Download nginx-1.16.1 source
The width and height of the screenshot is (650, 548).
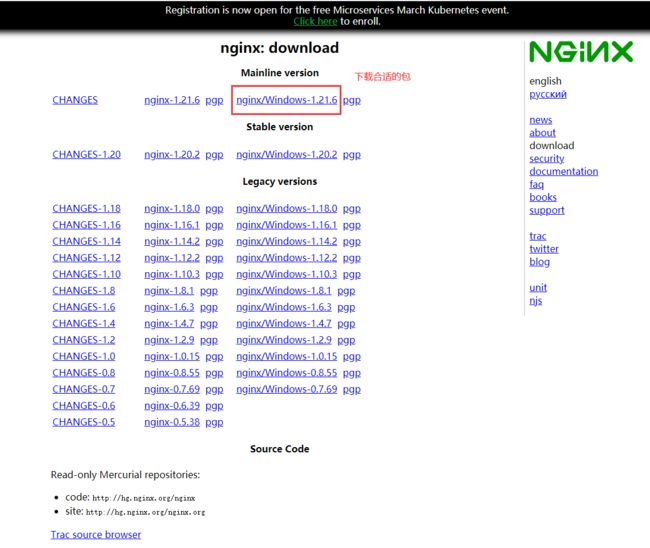pyautogui.click(x=172, y=225)
